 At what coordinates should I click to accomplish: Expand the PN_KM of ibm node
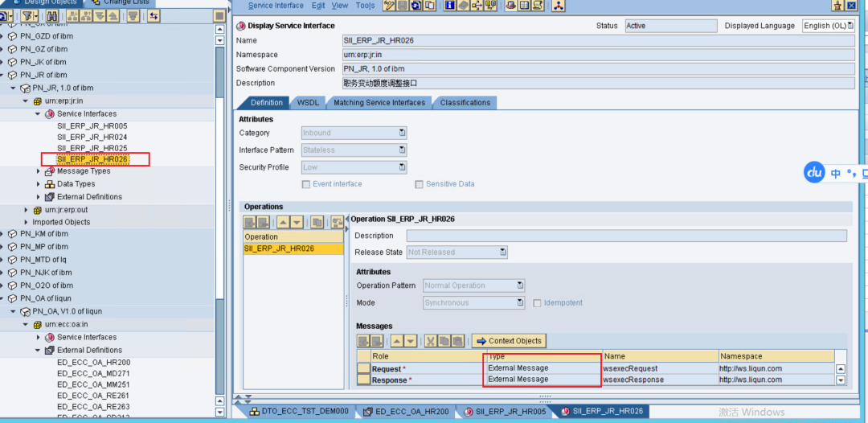pyautogui.click(x=2, y=234)
